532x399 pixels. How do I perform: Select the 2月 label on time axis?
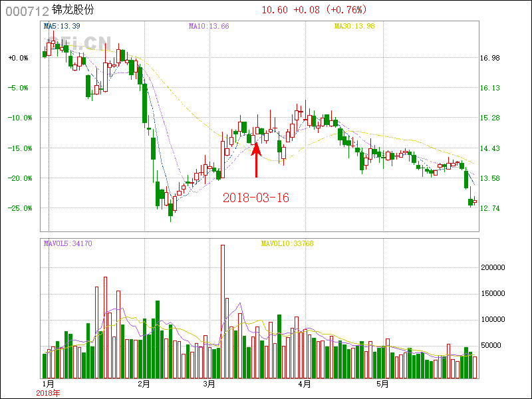pyautogui.click(x=144, y=384)
